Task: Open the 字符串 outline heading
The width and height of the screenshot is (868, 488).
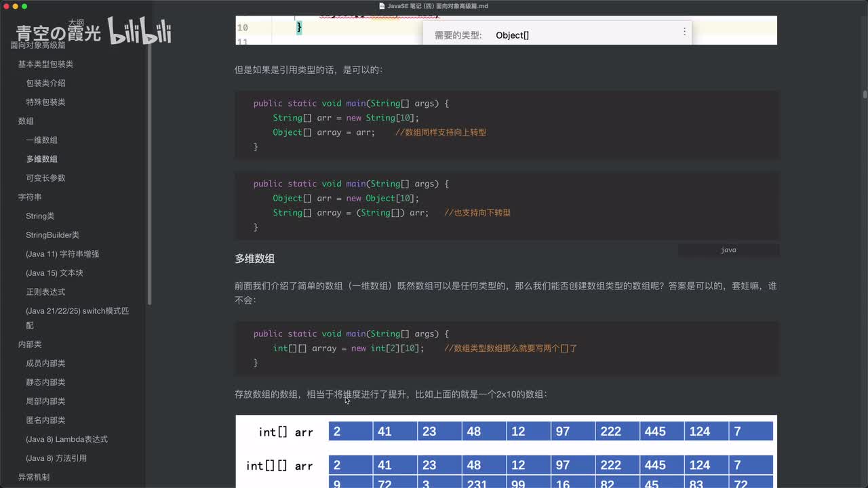Action: [30, 197]
